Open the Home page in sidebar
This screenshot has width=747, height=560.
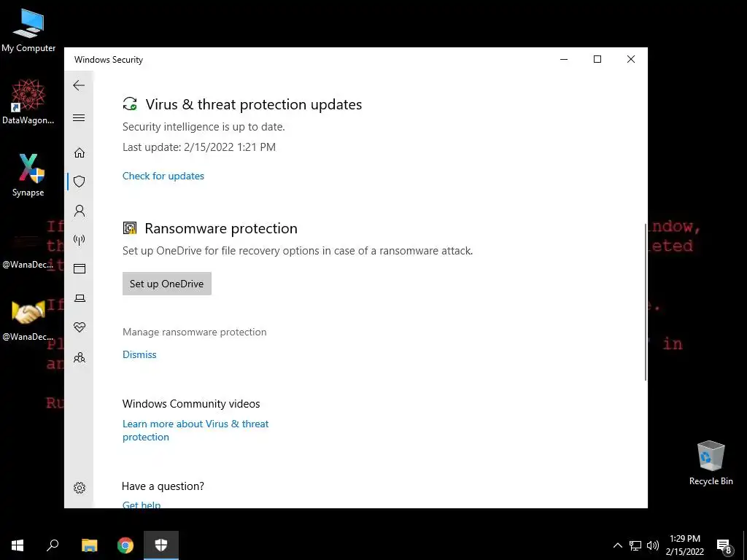[80, 153]
